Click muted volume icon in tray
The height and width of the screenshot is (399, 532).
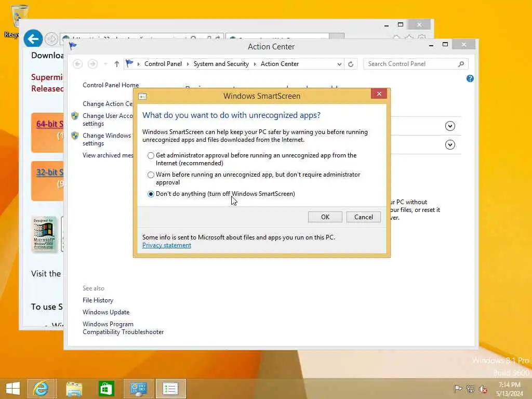[x=483, y=389]
